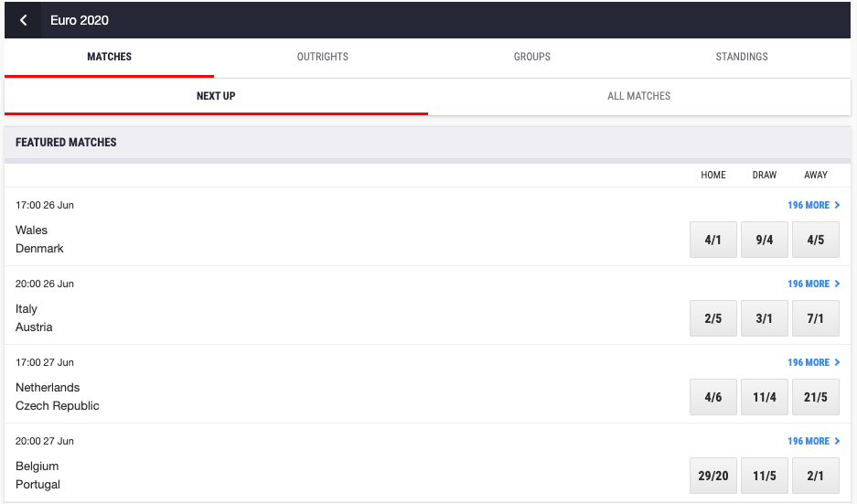Click the Austria team name
Viewport: 857px width, 504px height.
pos(34,327)
